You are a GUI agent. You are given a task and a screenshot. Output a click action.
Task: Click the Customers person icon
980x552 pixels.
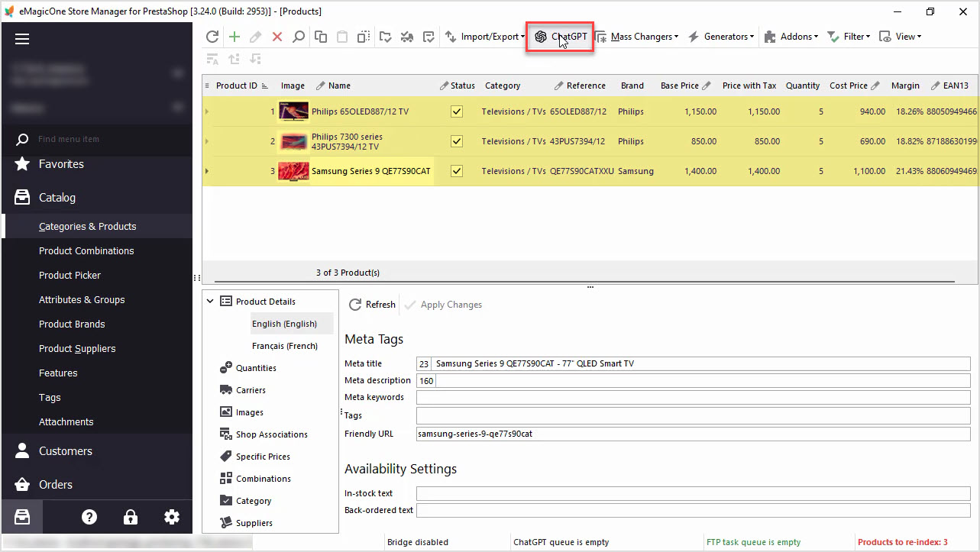(23, 451)
